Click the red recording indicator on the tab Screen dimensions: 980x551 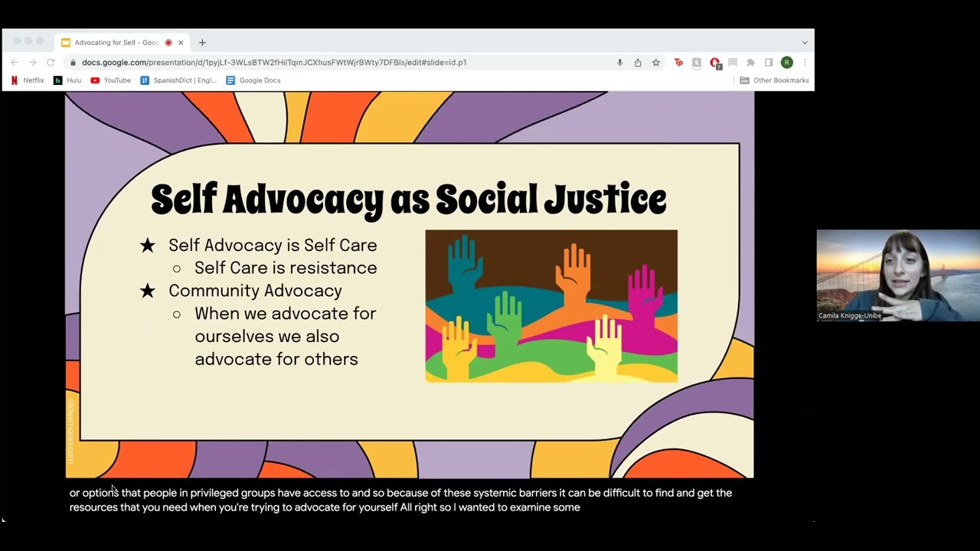tap(168, 43)
